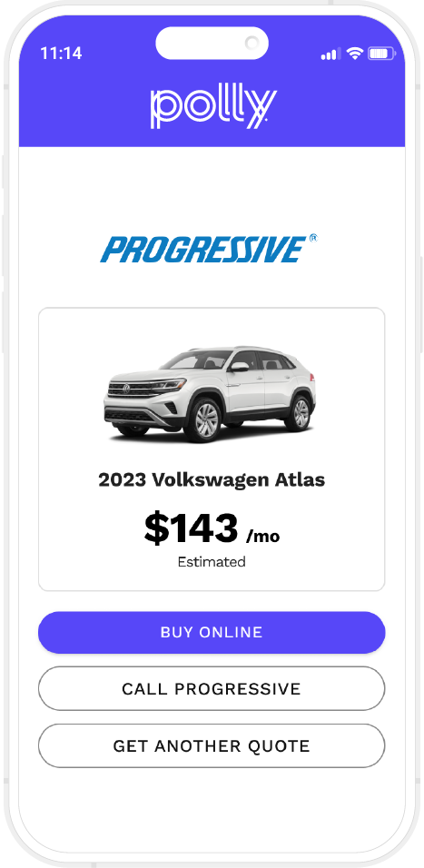This screenshot has width=424, height=868.
Task: Click the white Volkswagen Atlas car image
Action: click(x=210, y=394)
